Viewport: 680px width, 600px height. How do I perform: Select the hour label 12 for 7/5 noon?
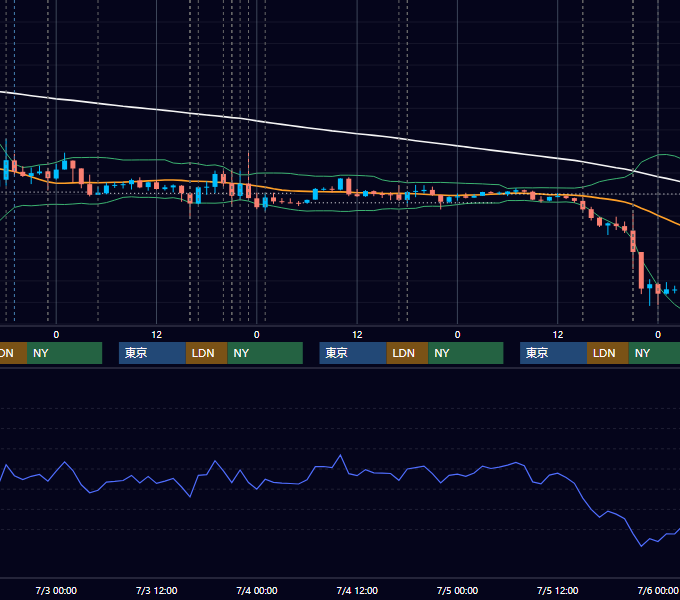[x=558, y=335]
